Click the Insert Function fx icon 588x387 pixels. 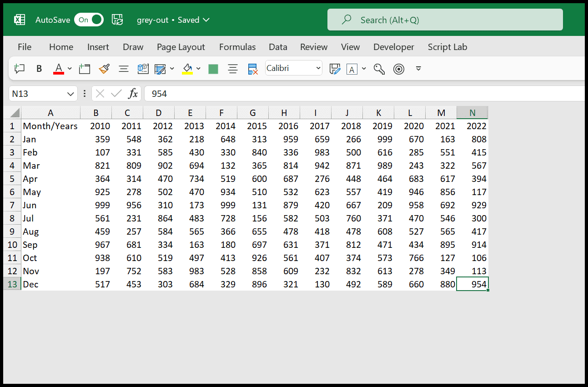point(133,94)
